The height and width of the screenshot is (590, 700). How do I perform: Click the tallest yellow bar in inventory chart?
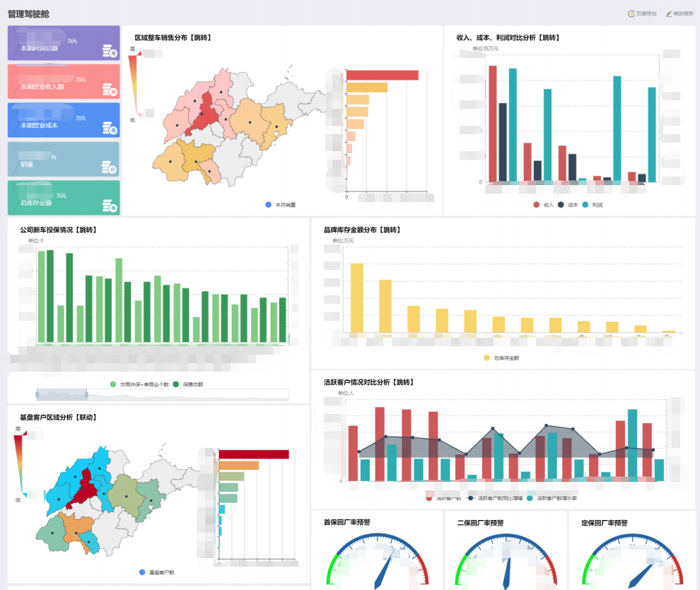click(356, 298)
